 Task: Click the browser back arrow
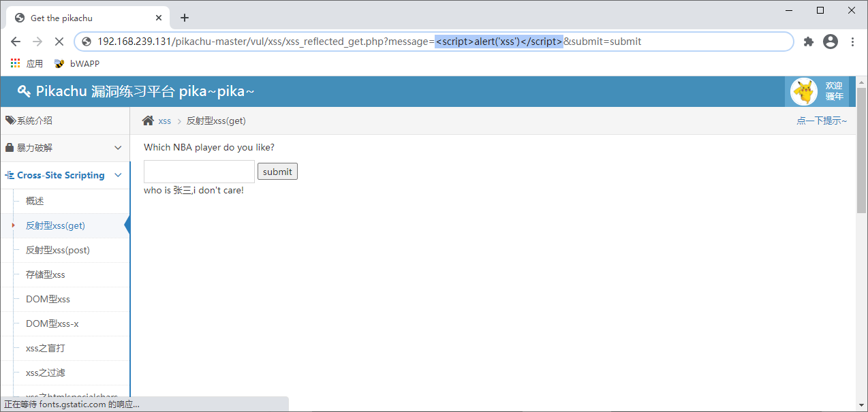[x=16, y=42]
